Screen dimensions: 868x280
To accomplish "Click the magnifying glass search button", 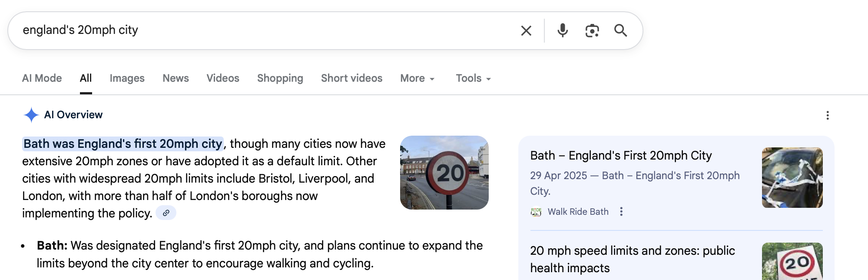I will point(620,30).
